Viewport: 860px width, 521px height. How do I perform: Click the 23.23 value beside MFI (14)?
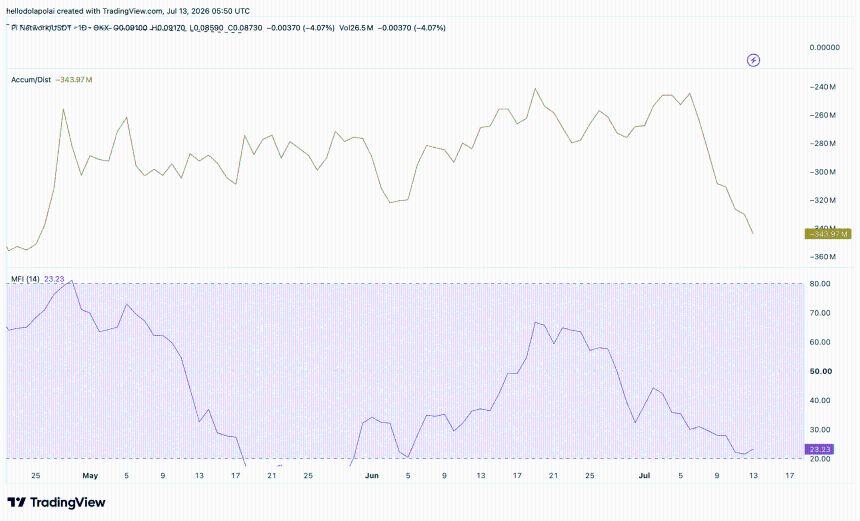(54, 279)
